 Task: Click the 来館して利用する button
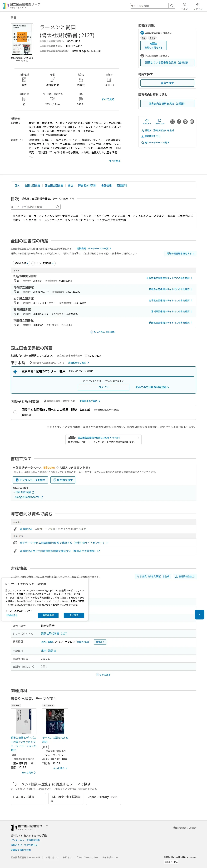[153, 46]
